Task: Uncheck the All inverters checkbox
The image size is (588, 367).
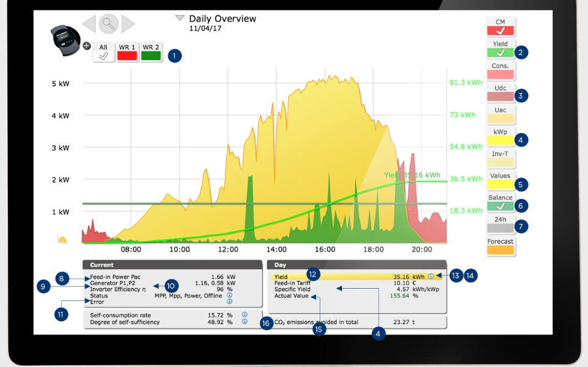Action: click(x=103, y=52)
